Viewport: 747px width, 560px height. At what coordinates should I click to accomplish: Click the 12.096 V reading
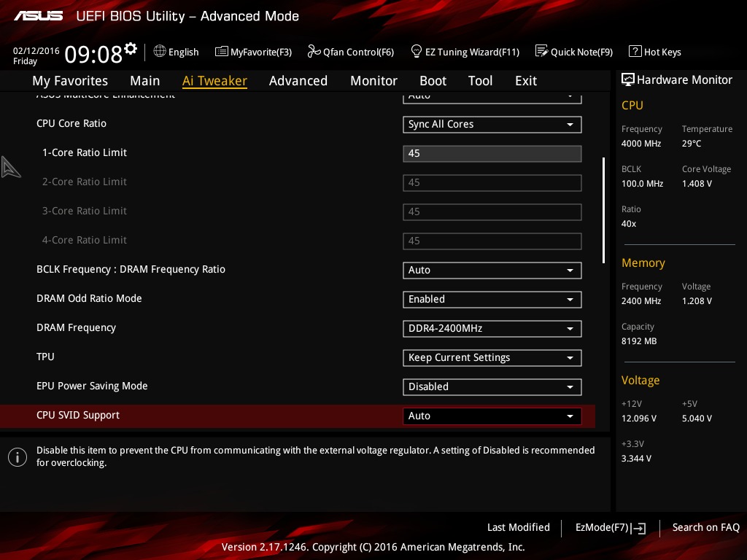(x=639, y=418)
